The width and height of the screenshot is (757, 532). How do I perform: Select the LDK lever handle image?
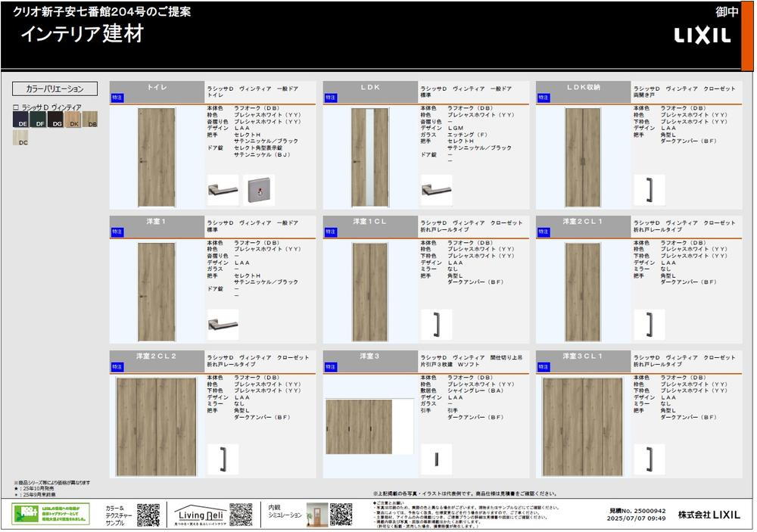point(437,190)
